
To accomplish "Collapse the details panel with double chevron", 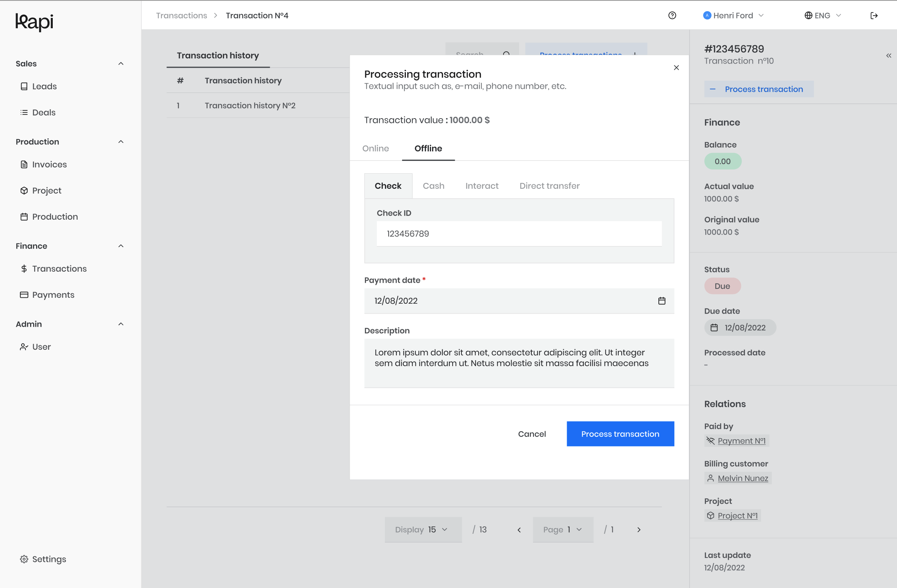I will (x=888, y=56).
